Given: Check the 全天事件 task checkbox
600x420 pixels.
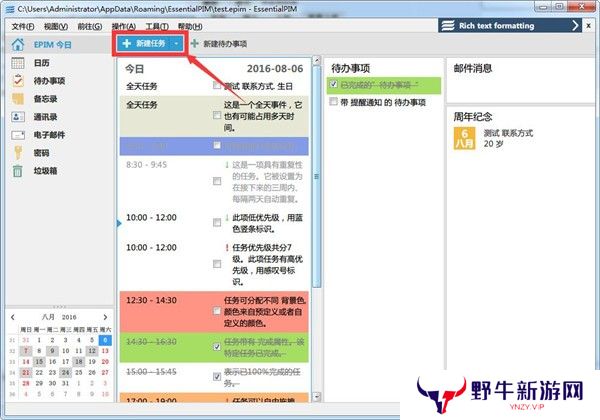Looking at the screenshot, I should (x=217, y=115).
